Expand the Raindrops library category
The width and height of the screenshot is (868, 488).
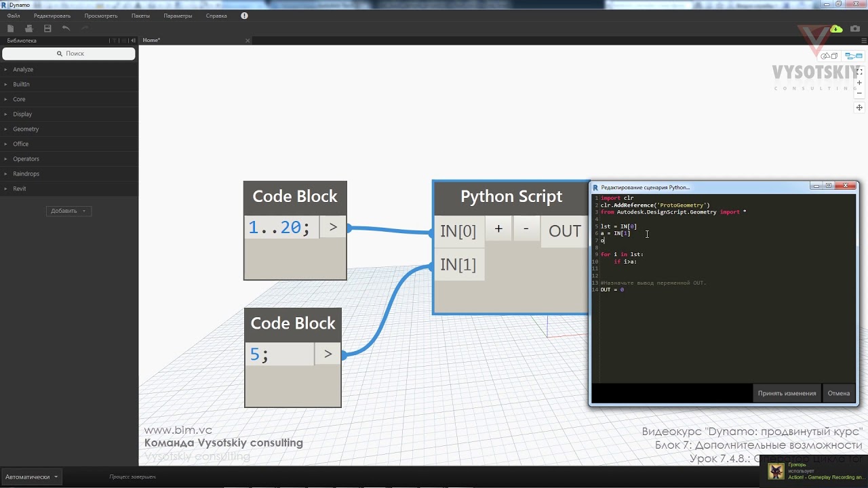pyautogui.click(x=69, y=174)
